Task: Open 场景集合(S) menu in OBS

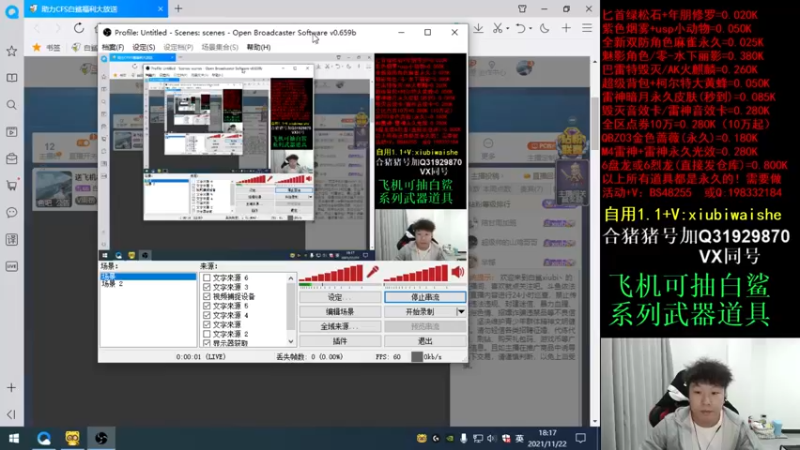Action: (219, 47)
